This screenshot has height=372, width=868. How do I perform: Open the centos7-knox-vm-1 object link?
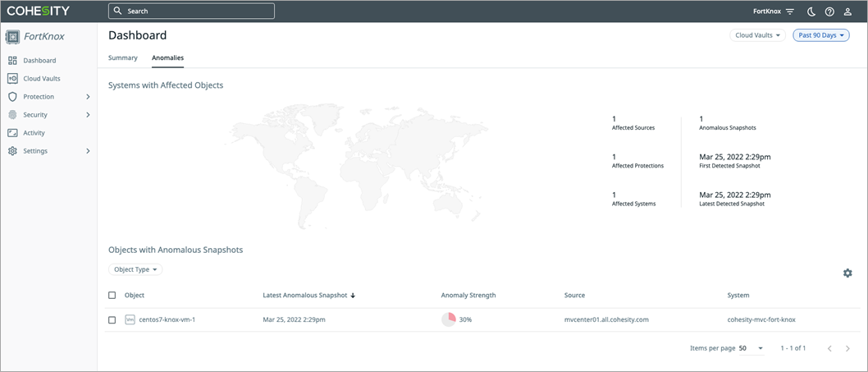point(167,320)
